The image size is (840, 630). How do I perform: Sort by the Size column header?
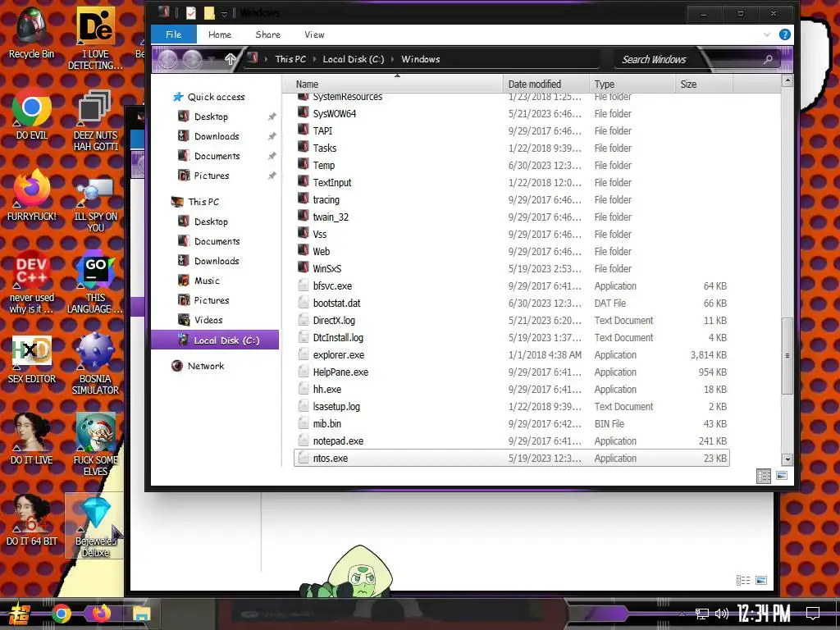704,84
